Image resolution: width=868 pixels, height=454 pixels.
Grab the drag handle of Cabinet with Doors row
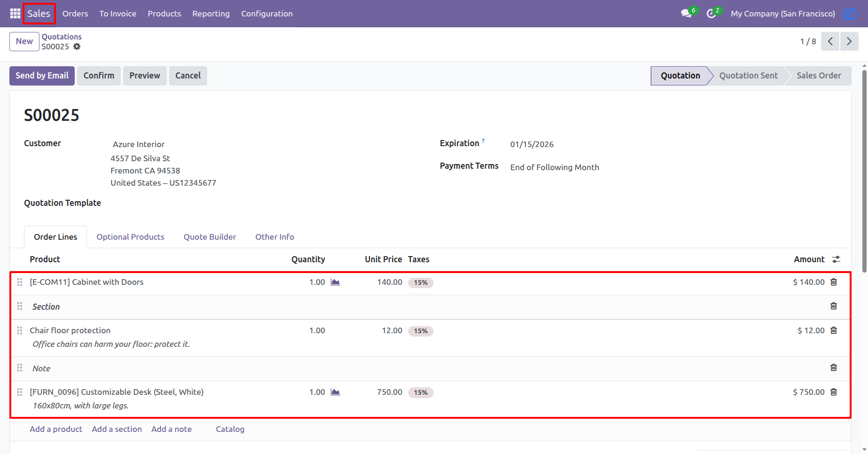(x=20, y=282)
